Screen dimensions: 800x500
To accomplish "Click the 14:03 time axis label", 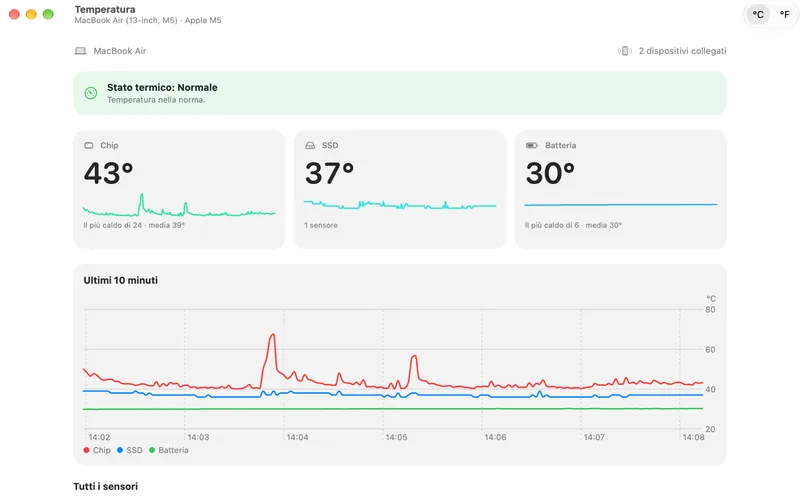I will click(x=198, y=437).
